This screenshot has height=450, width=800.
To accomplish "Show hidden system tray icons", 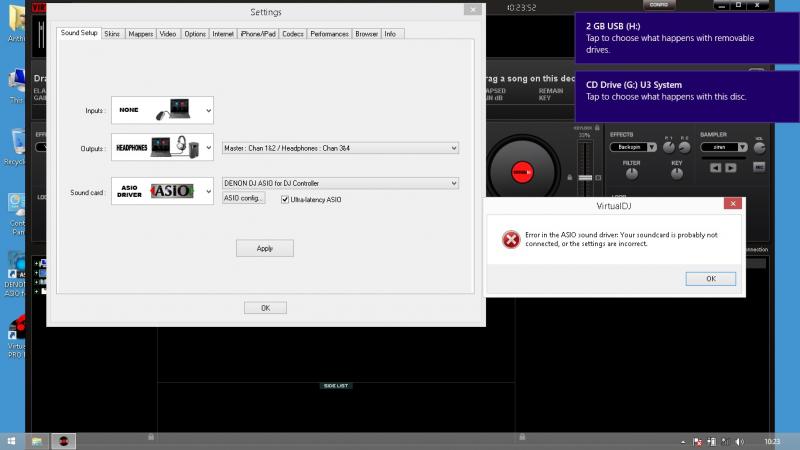I will (683, 442).
